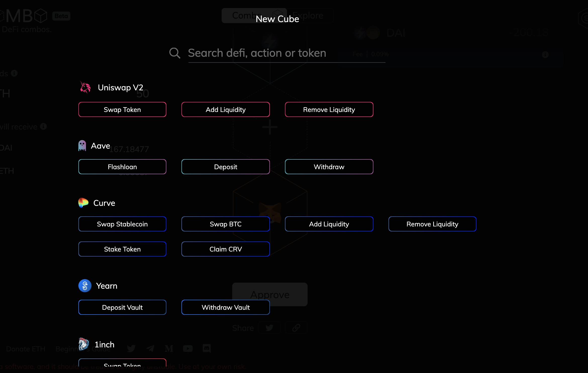Choose Curve Remove Liquidity

[432, 224]
